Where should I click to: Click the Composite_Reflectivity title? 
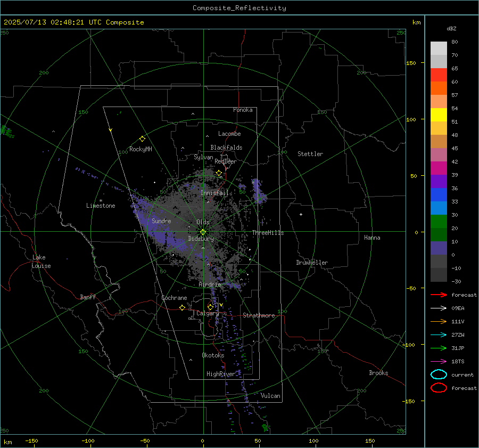(239, 8)
